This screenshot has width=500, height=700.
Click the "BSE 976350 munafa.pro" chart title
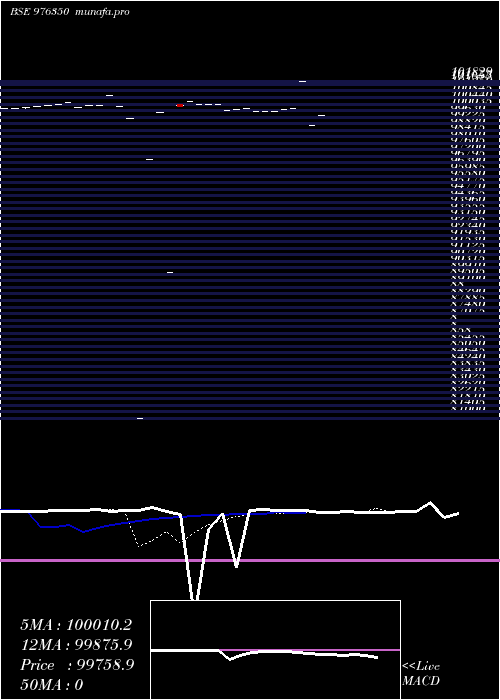click(70, 12)
